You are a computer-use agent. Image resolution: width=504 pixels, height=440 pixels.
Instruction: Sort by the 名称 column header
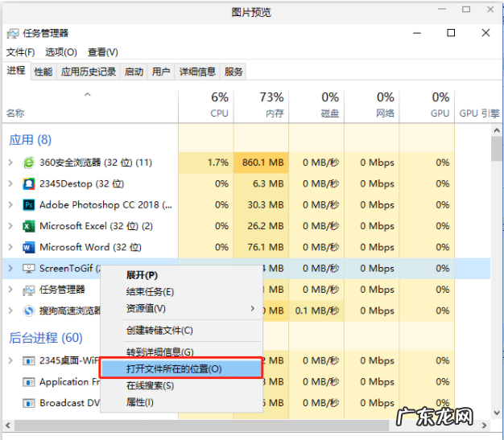pos(90,106)
